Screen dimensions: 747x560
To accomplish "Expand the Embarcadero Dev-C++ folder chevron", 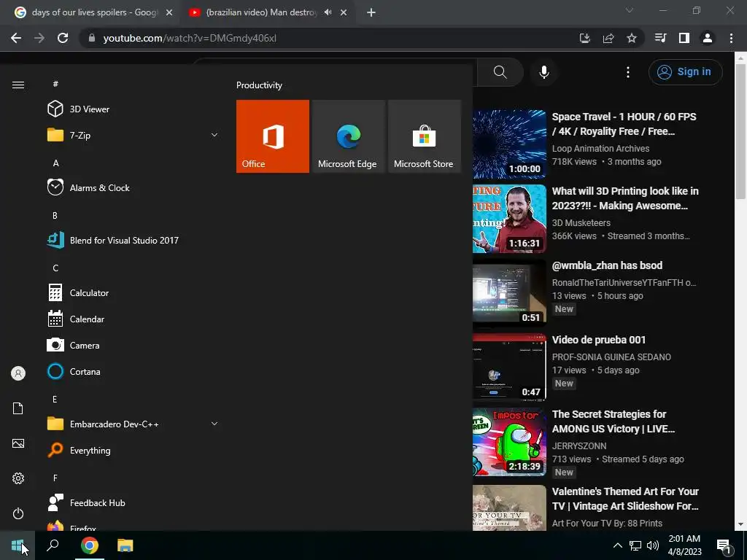I will (x=214, y=424).
